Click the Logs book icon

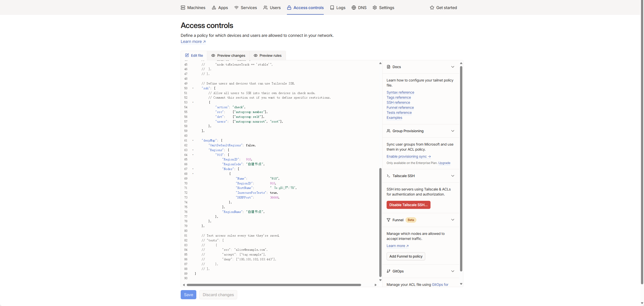point(332,8)
